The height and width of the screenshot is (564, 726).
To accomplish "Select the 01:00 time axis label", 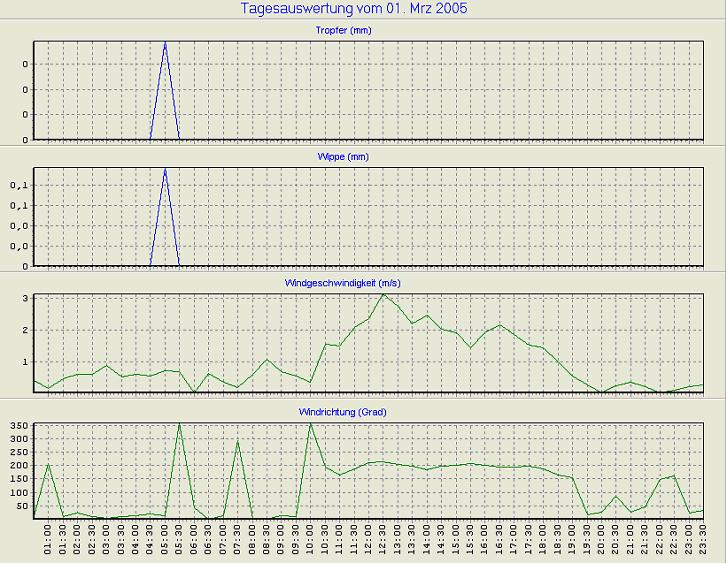I will tap(48, 541).
